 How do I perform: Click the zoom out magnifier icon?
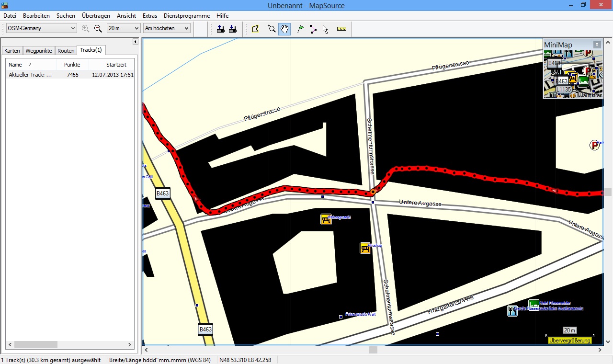pyautogui.click(x=98, y=28)
